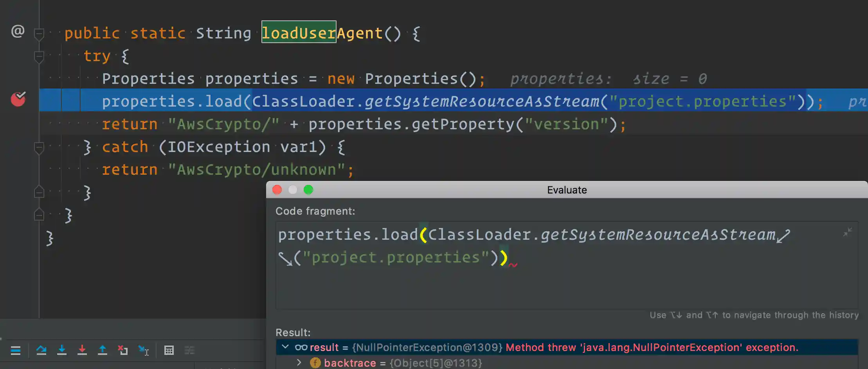The height and width of the screenshot is (369, 868).
Task: Click the verified breakpoint icon in gutter
Action: pyautogui.click(x=18, y=99)
